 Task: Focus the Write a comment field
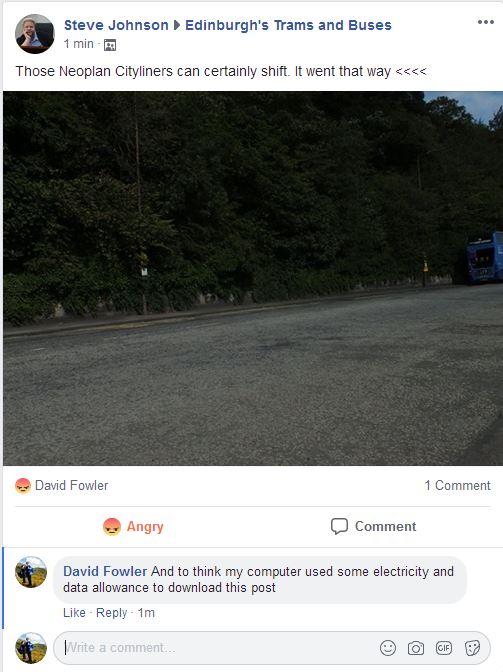[x=214, y=648]
